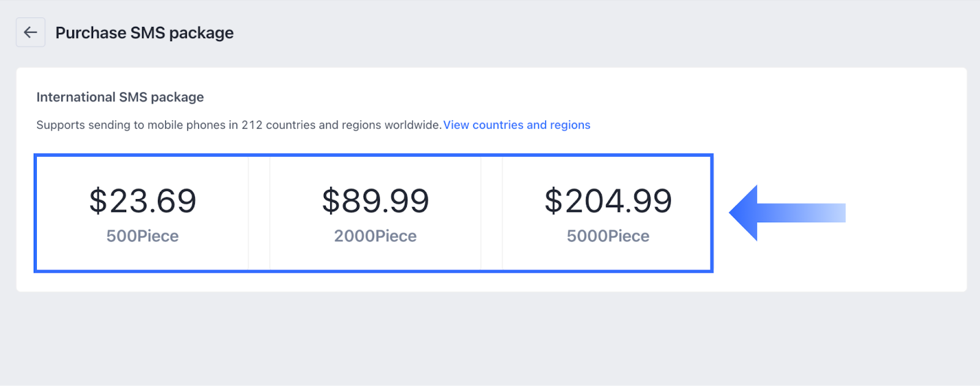Click the white panel space right of the blue arrow
Image resolution: width=980 pixels, height=386 pixels.
click(x=907, y=213)
